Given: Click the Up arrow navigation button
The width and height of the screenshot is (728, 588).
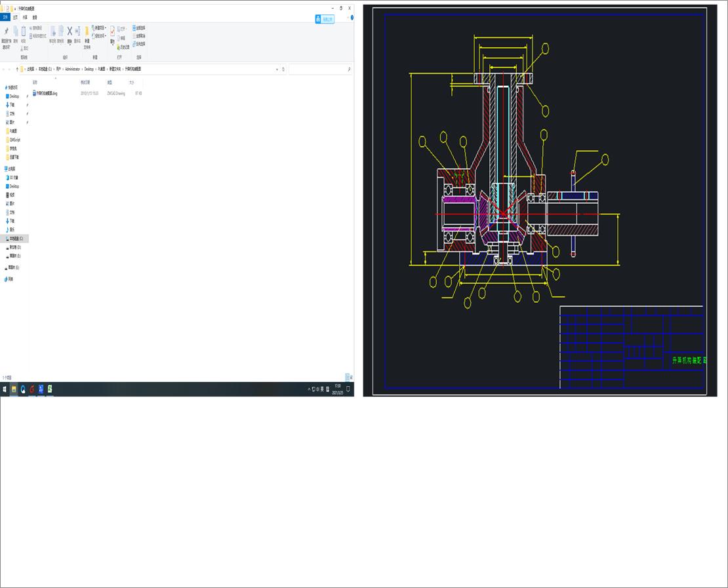Looking at the screenshot, I should pyautogui.click(x=17, y=69).
